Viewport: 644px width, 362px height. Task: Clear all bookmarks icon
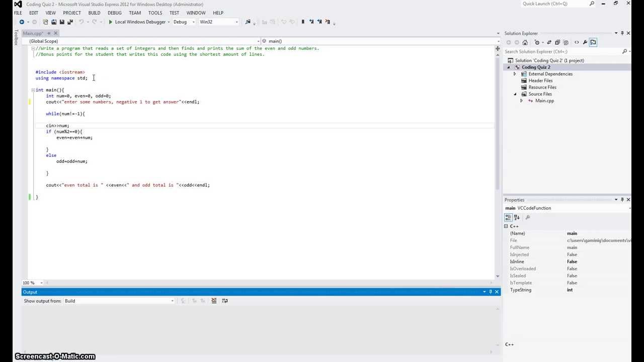pos(327,22)
